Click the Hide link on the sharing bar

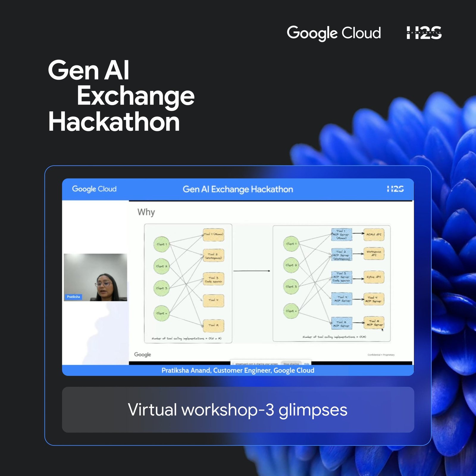coord(306,364)
